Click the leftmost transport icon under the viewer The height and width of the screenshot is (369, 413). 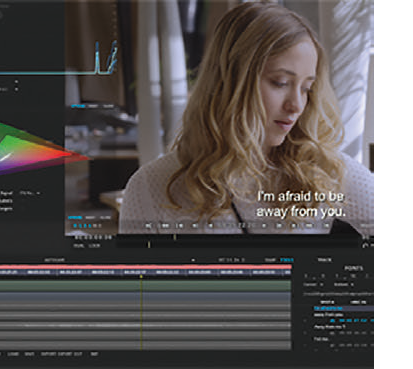pos(149,226)
